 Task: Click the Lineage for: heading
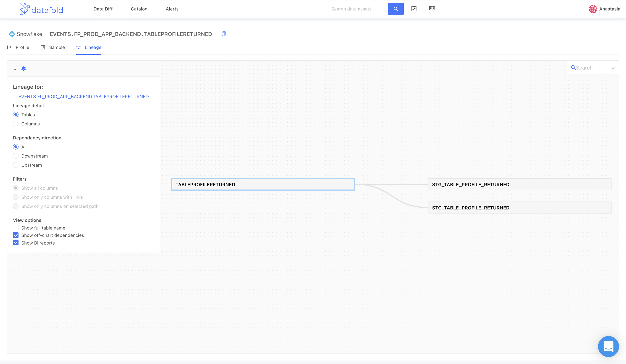(28, 87)
